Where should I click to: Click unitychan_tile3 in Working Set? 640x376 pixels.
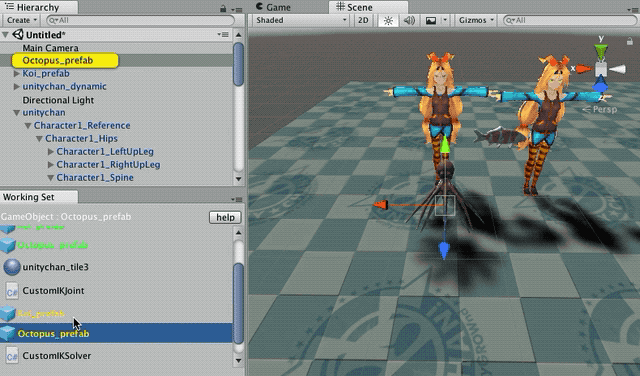[56, 267]
